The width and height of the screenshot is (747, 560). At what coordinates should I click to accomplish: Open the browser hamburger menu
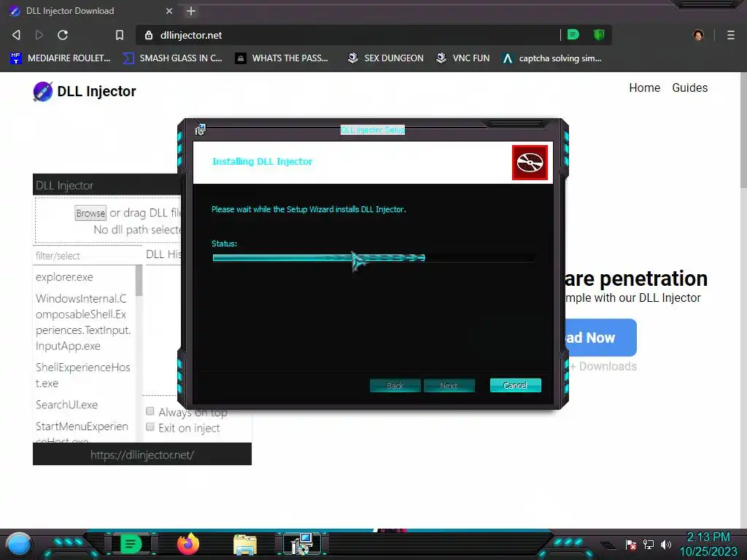pos(731,35)
